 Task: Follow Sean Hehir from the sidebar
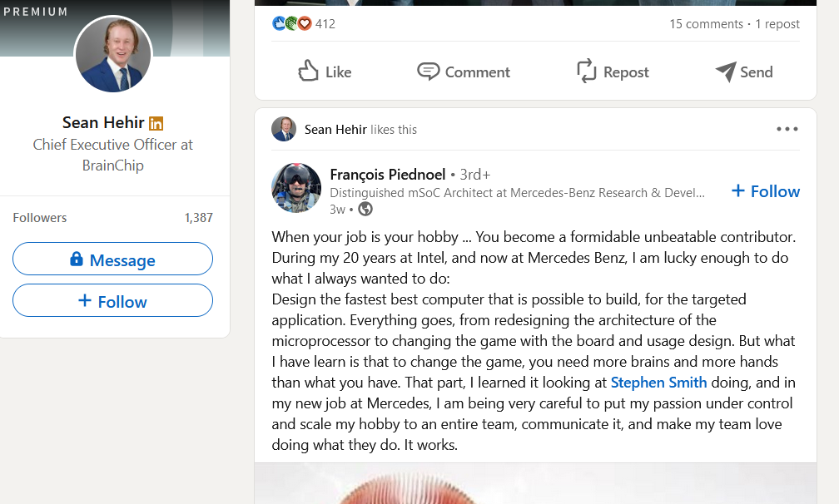(x=112, y=301)
